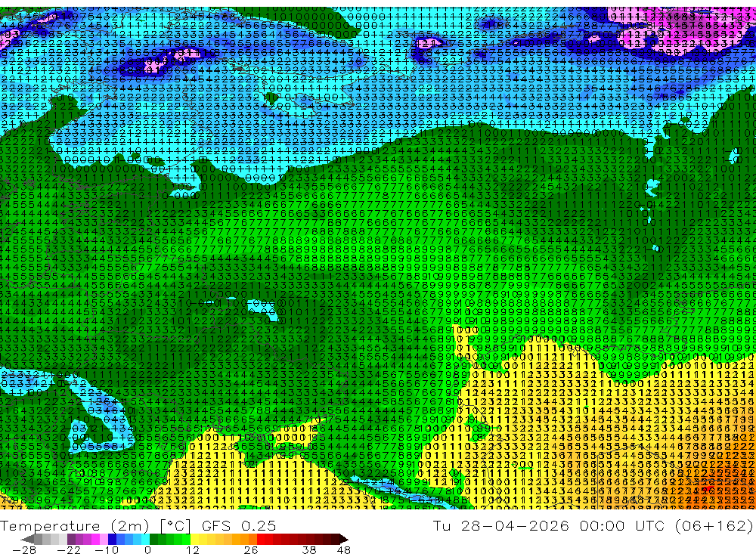Click the "(06+162)" forecast run text
The image size is (756, 554).
click(714, 526)
